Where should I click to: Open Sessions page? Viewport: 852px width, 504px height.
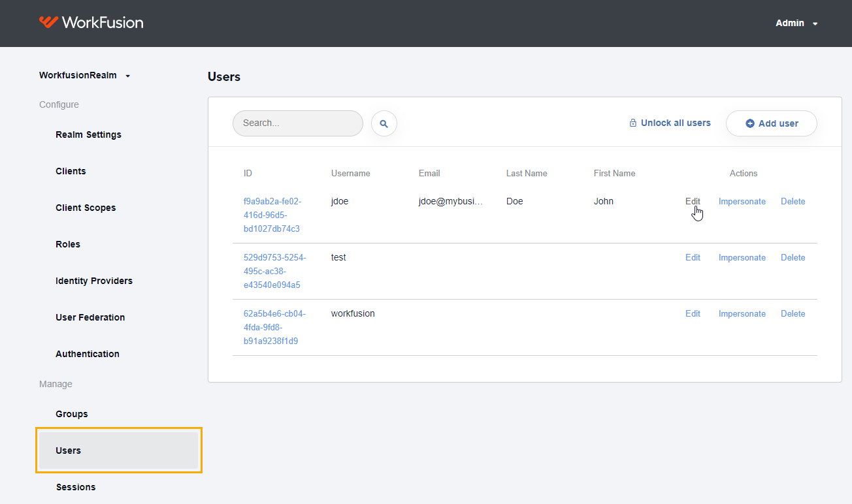76,487
